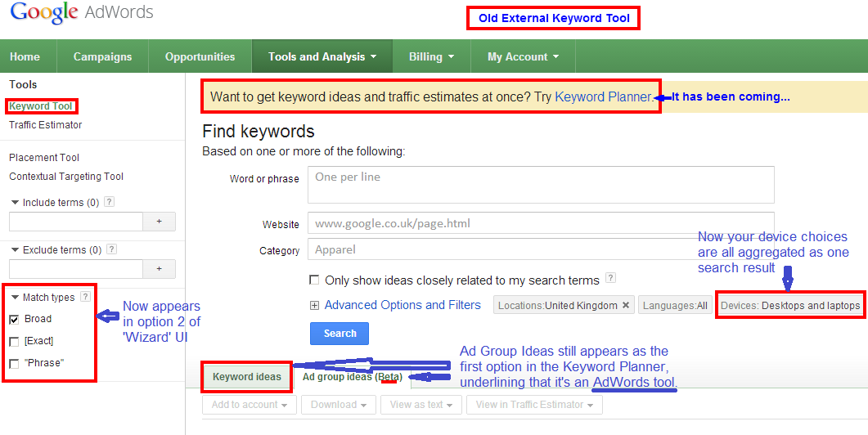Viewport: 868px width, 435px height.
Task: Collapse the Match types section
Action: pyautogui.click(x=15, y=297)
